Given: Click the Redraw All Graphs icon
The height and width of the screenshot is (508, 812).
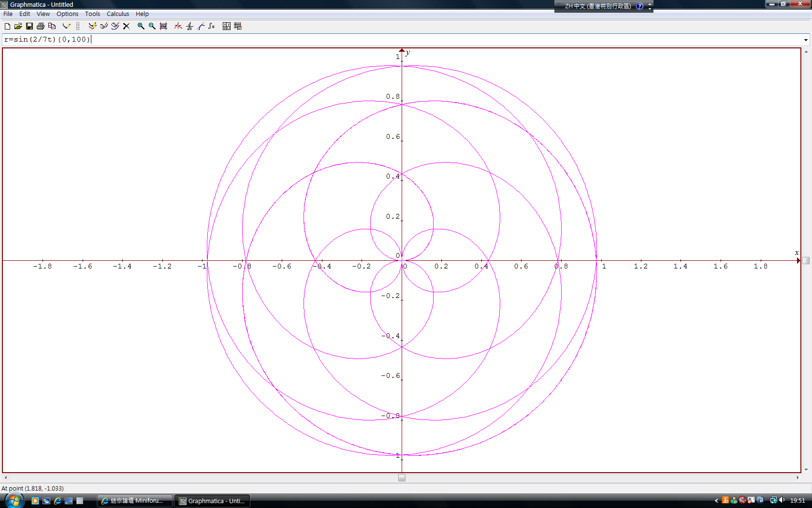Looking at the screenshot, I should [92, 26].
